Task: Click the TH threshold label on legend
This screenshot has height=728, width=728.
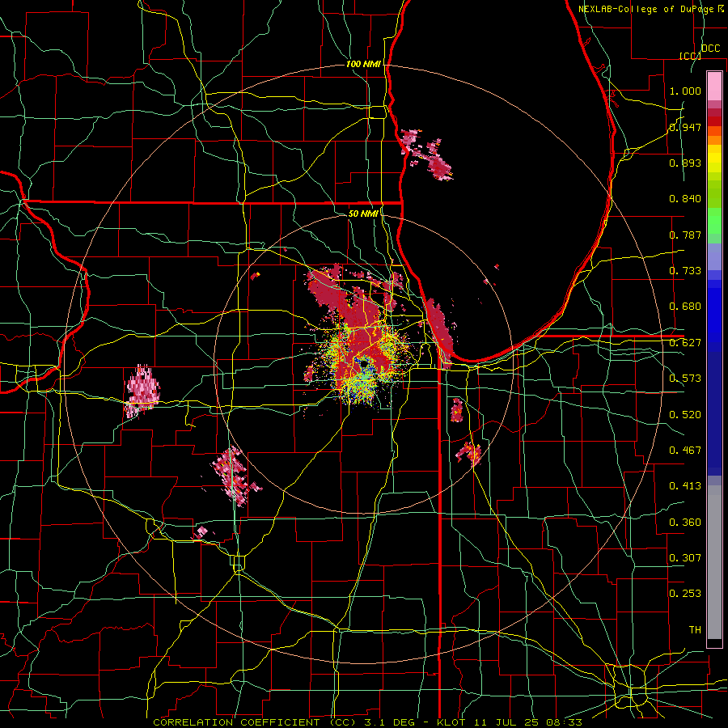Action: click(695, 630)
